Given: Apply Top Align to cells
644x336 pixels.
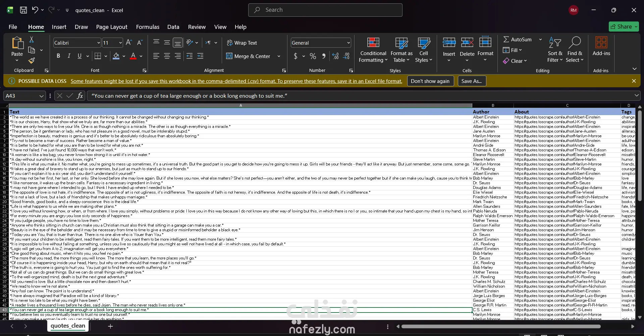Looking at the screenshot, I should click(156, 43).
